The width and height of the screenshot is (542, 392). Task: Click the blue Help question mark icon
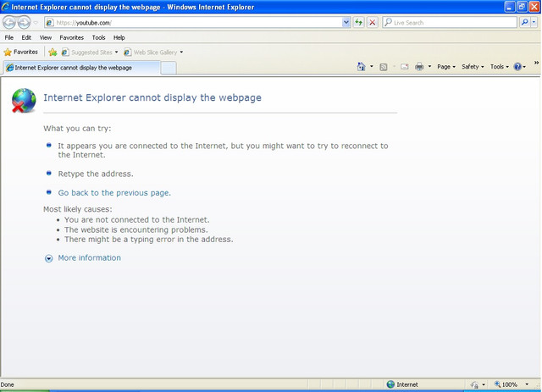point(517,67)
